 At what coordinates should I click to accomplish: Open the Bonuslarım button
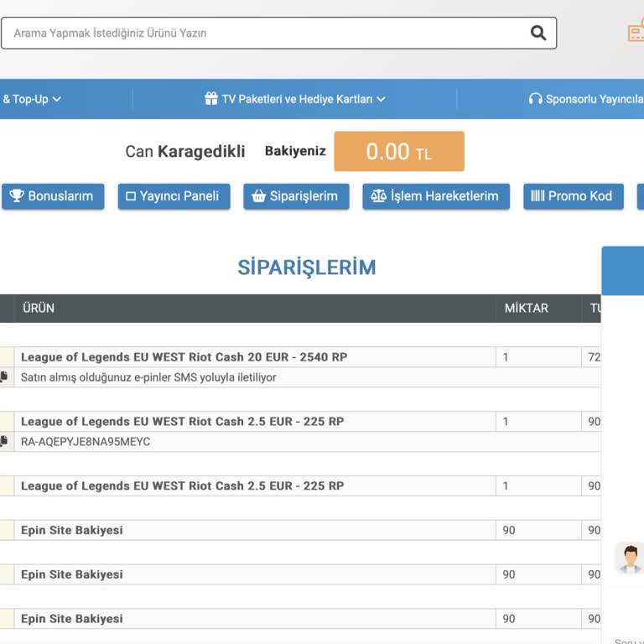point(53,196)
